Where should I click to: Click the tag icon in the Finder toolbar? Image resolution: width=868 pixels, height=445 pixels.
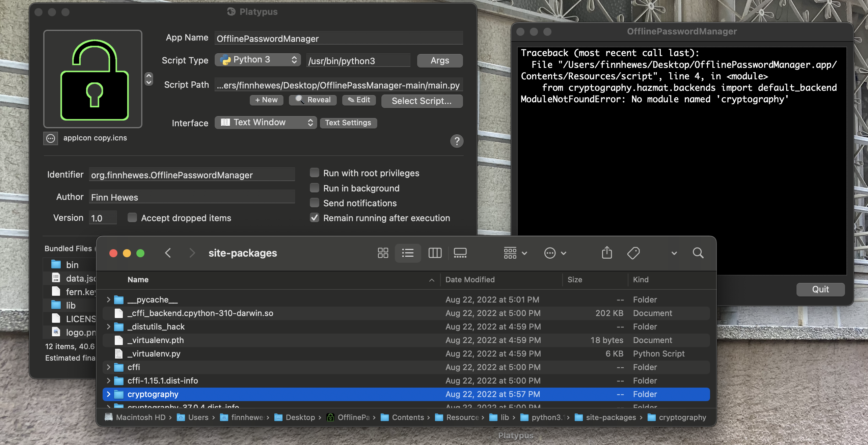633,253
